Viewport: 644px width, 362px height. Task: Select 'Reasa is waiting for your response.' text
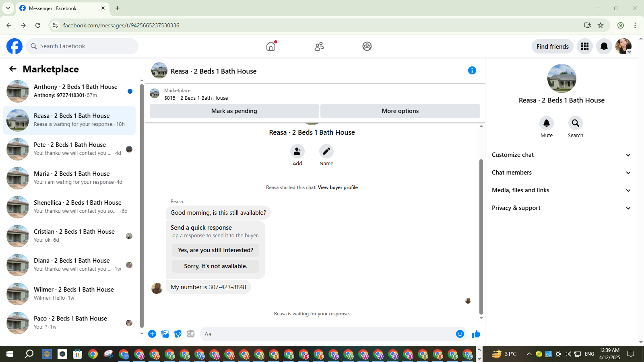tap(312, 314)
